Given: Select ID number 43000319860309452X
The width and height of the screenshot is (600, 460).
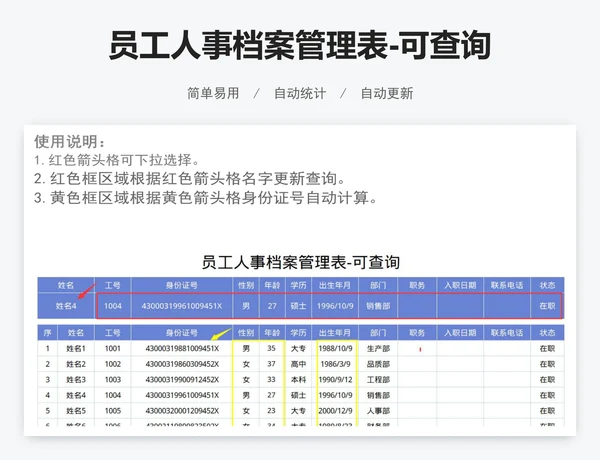Looking at the screenshot, I should coord(182,364).
